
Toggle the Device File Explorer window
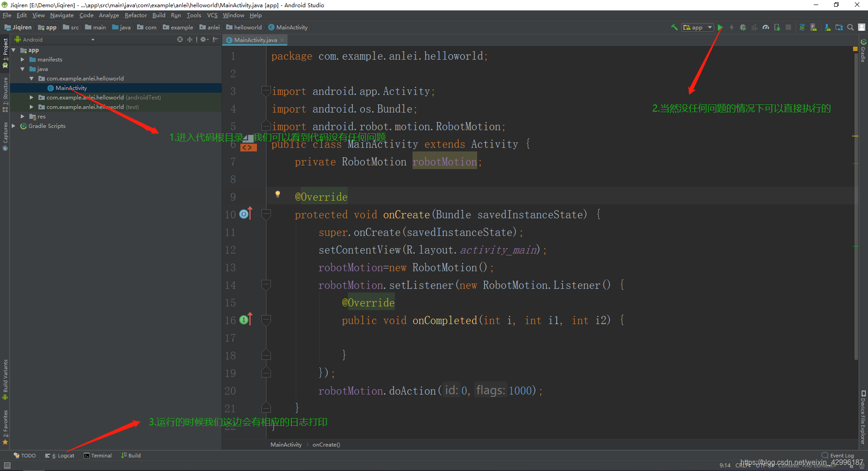click(863, 418)
